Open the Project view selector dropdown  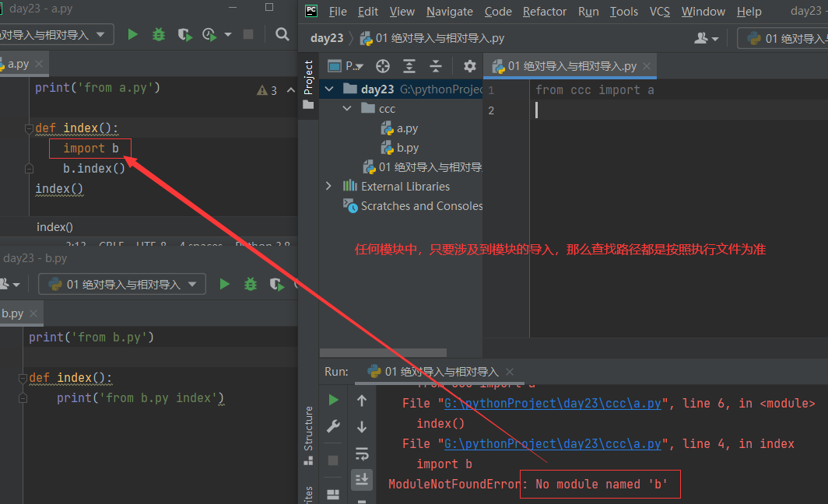click(346, 66)
